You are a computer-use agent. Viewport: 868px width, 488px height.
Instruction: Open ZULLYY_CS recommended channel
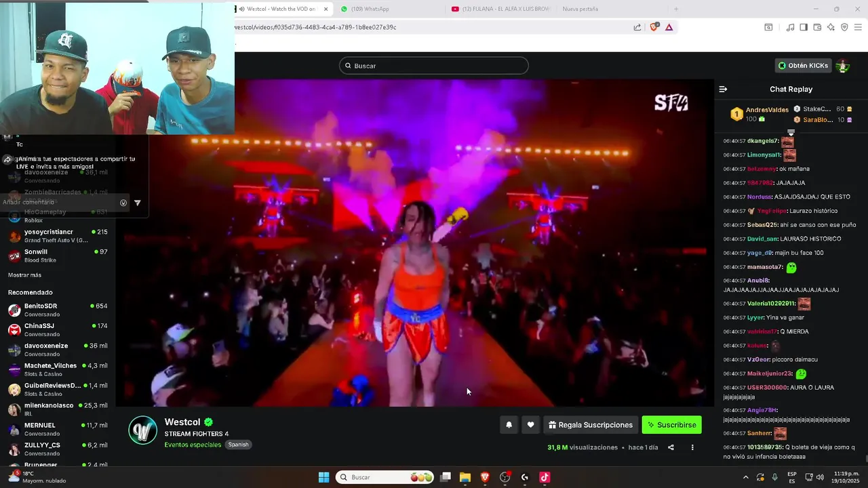[x=58, y=449]
